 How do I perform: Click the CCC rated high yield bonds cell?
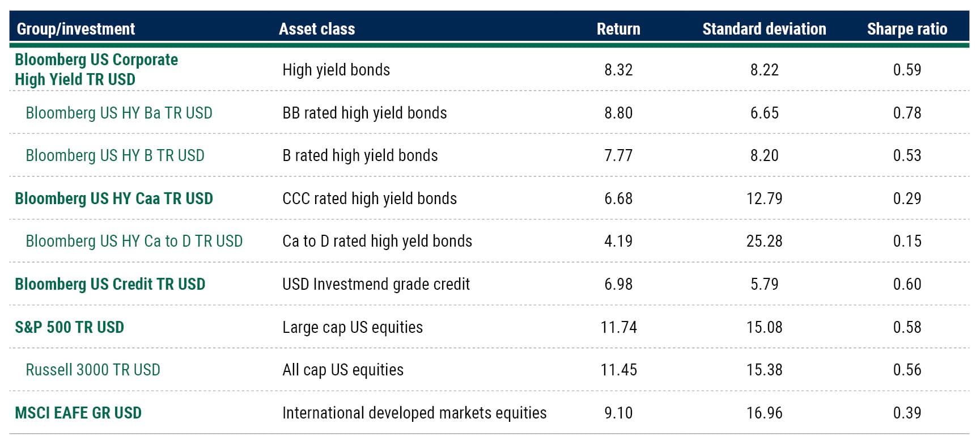(x=370, y=198)
